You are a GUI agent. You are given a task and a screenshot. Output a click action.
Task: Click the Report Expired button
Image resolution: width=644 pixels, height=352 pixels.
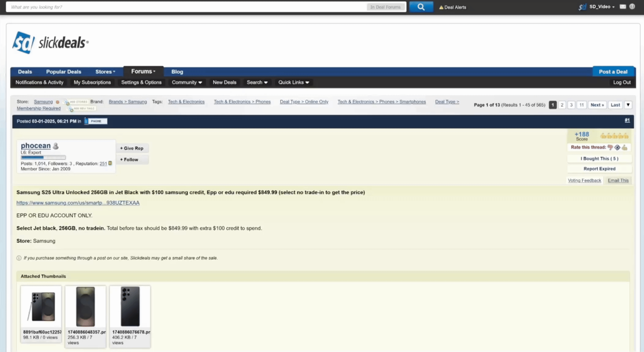coord(599,169)
